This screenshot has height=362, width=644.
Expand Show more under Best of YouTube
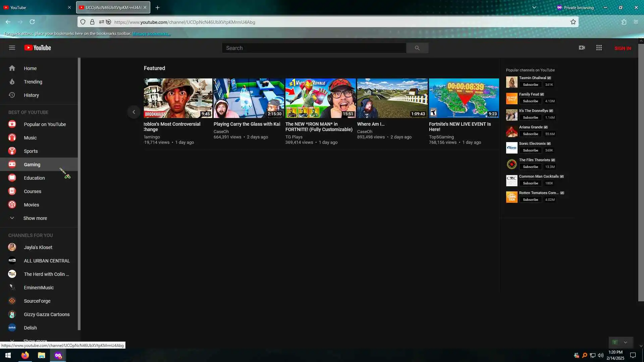click(35, 218)
